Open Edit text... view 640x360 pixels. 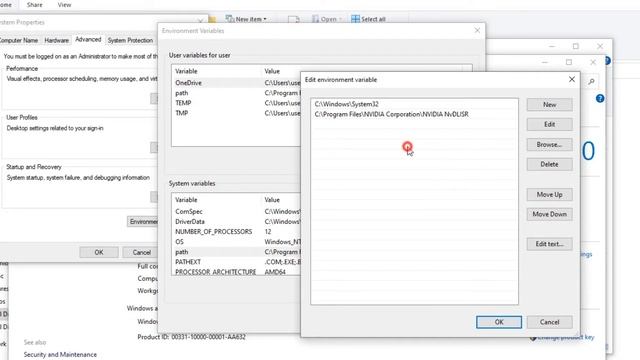pos(549,244)
